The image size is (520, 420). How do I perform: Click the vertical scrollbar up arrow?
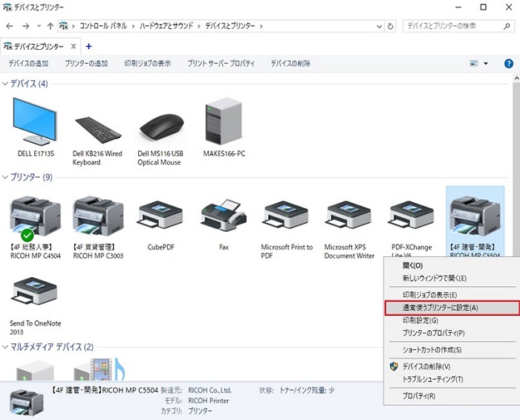click(516, 79)
